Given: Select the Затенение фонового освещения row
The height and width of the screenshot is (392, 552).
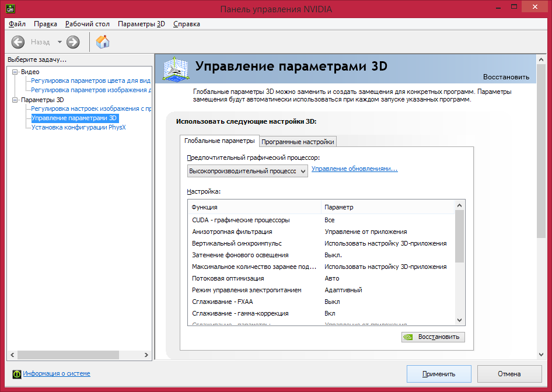Looking at the screenshot, I should [322, 255].
